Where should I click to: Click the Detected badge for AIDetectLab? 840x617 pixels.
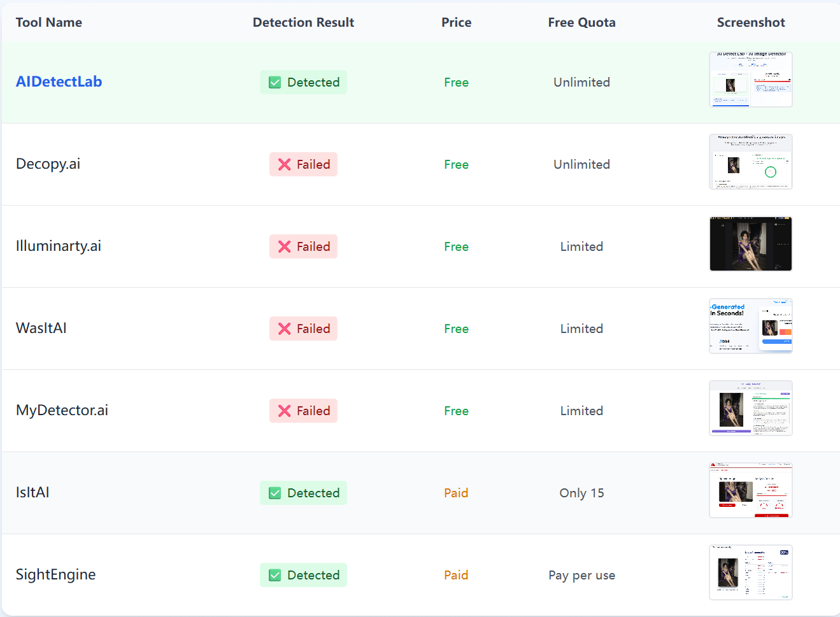[303, 82]
